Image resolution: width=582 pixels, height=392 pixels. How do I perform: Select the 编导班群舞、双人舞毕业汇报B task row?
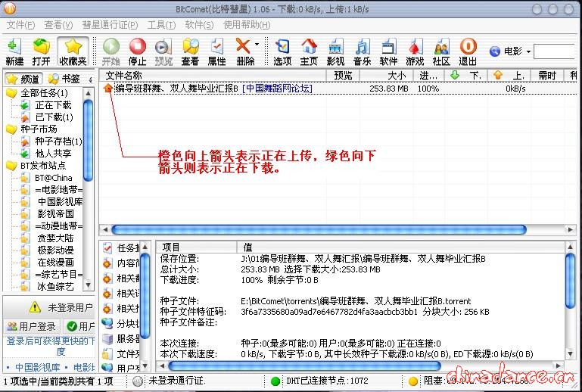[338, 89]
